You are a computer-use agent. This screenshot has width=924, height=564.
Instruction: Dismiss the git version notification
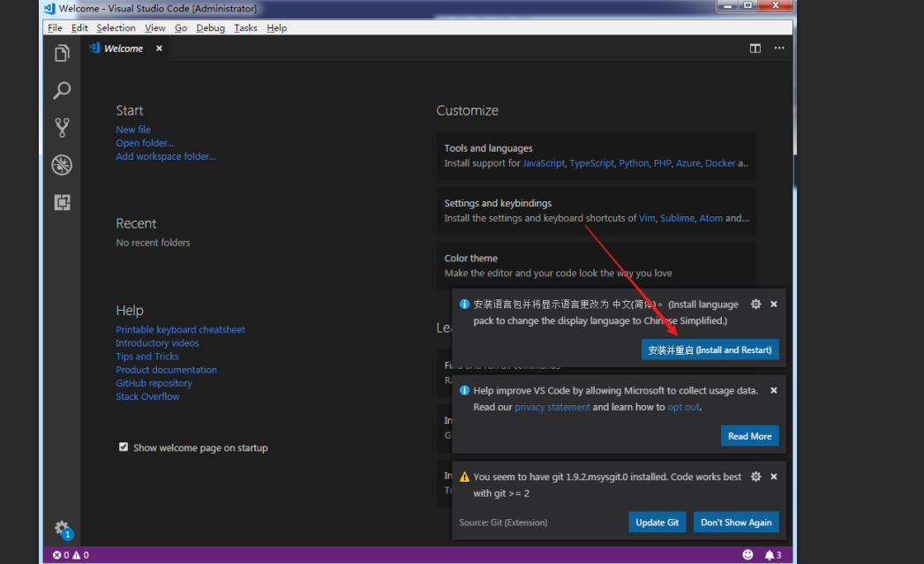click(774, 477)
